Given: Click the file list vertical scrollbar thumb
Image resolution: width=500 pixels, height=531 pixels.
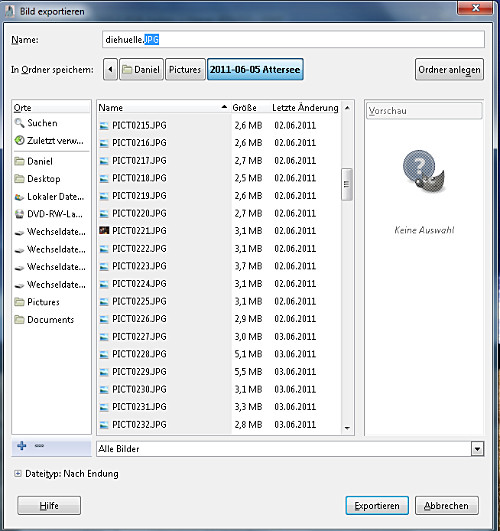Looking at the screenshot, I should pos(347,184).
